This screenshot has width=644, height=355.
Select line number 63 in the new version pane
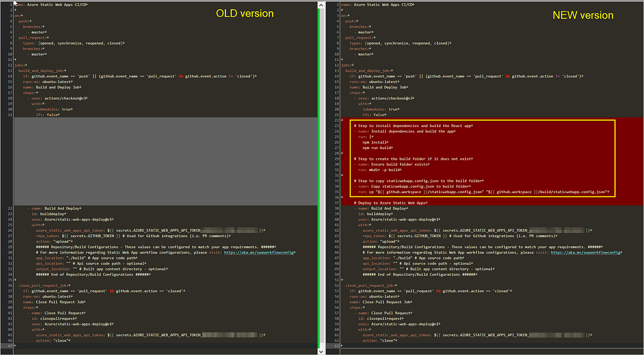335,346
